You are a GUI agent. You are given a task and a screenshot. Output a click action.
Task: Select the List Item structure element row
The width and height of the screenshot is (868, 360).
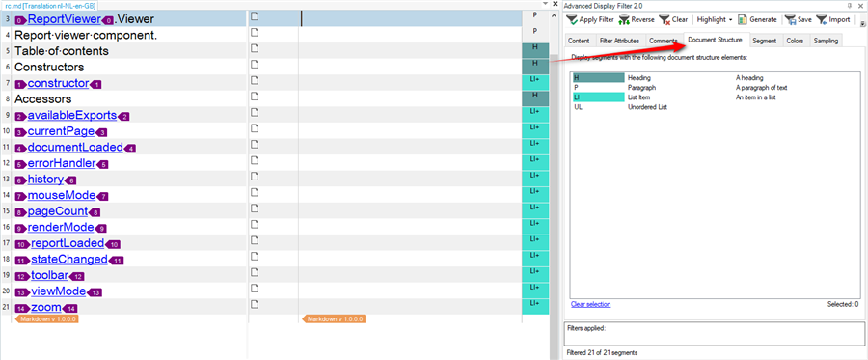(x=716, y=97)
